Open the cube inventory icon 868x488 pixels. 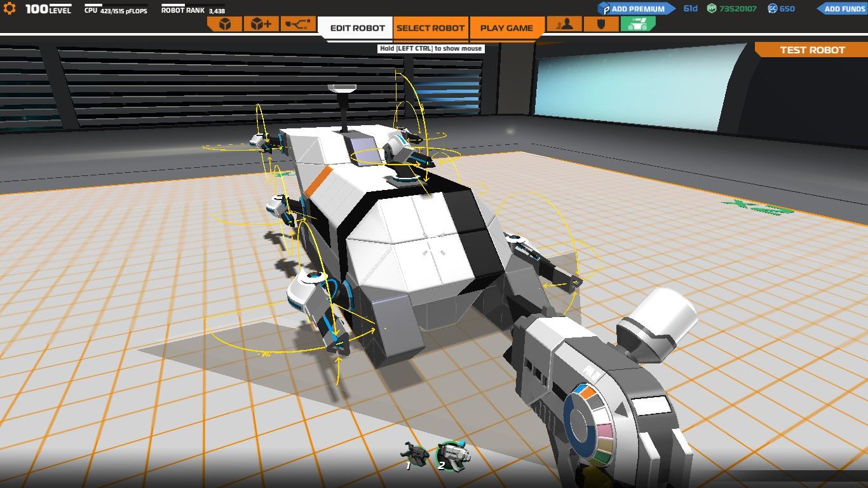(x=224, y=24)
